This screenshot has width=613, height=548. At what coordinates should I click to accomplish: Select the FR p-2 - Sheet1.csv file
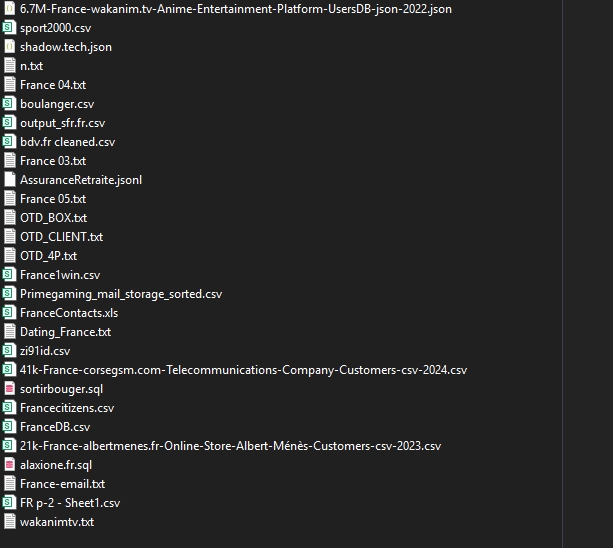click(x=69, y=503)
